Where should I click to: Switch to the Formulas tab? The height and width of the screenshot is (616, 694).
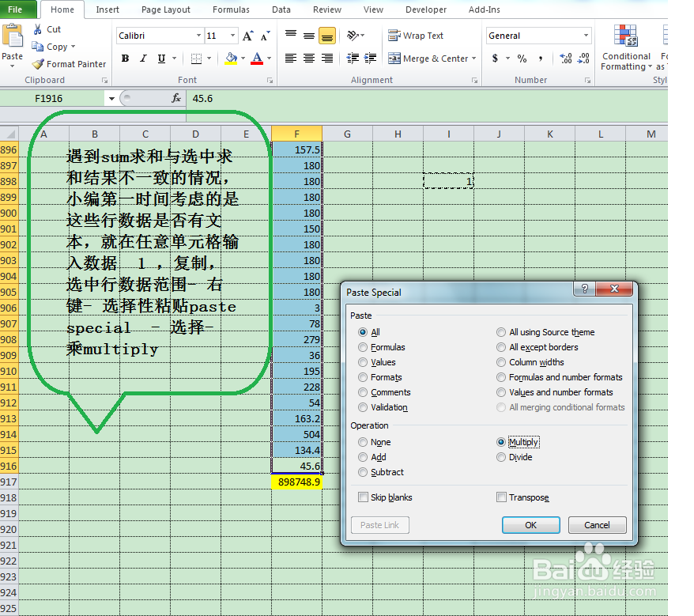(231, 9)
